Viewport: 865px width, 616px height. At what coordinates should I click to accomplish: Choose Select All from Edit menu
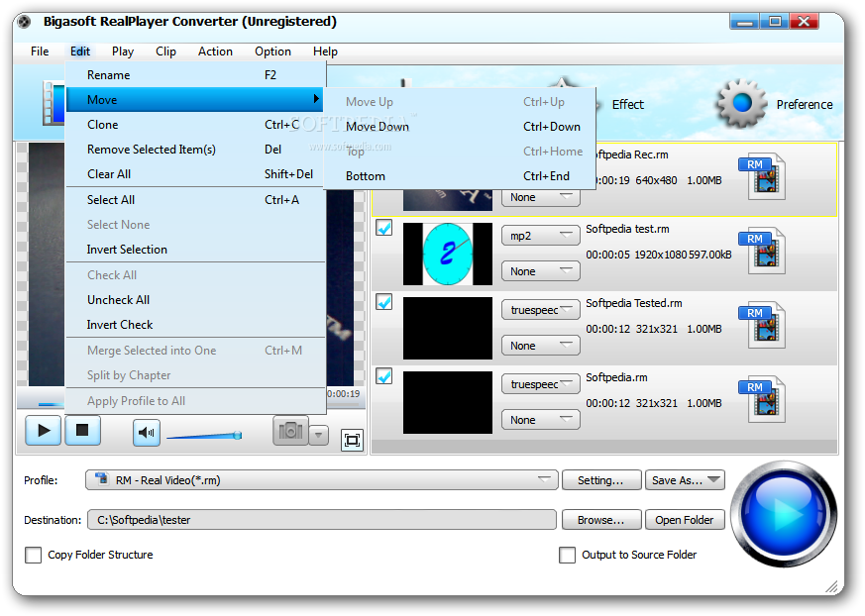coord(196,200)
